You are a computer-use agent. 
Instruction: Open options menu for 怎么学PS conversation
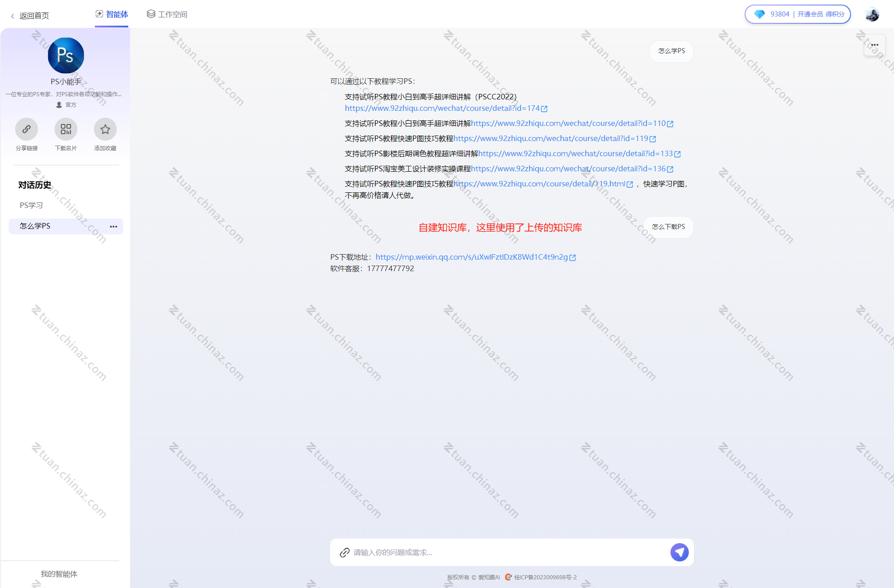pos(113,226)
